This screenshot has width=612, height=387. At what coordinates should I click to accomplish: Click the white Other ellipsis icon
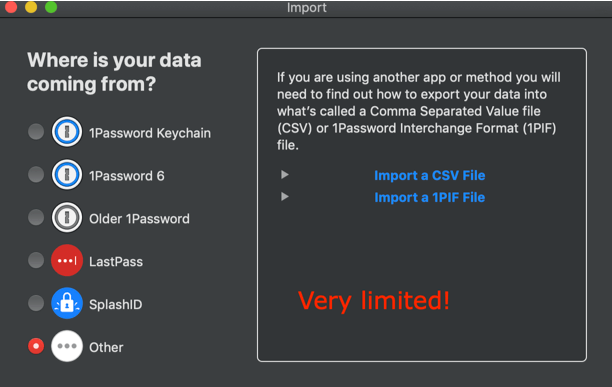[x=67, y=346]
